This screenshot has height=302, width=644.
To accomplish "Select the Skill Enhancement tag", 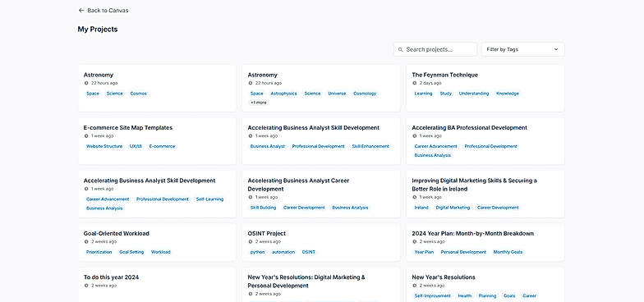I will [x=370, y=146].
